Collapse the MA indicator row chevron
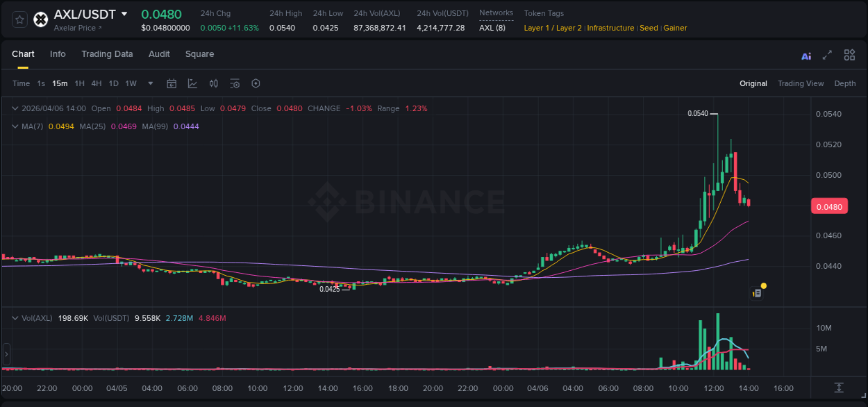Screen dimensions: 868x407 tap(16, 126)
